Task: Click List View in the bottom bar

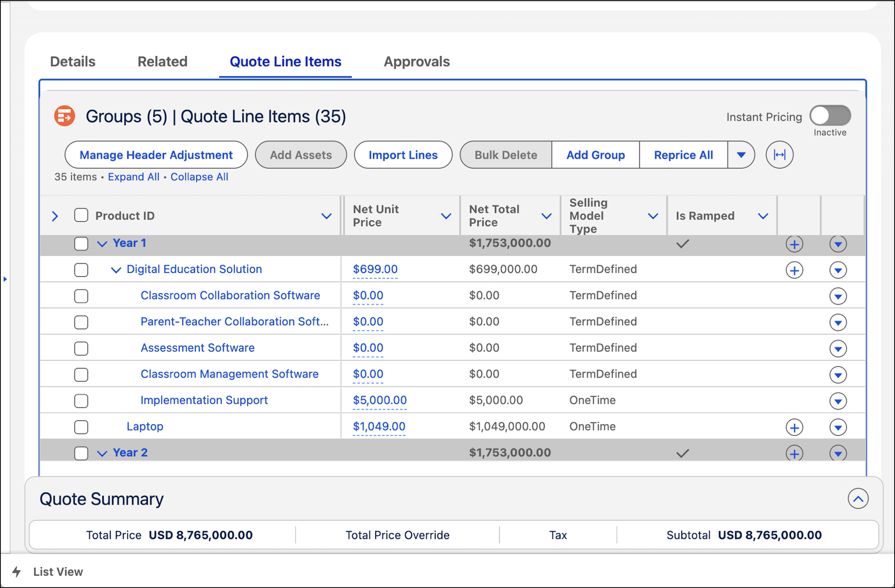Action: (58, 572)
